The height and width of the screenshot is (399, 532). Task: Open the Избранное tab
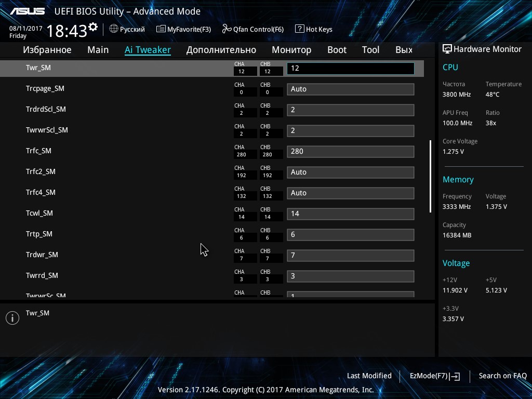point(47,50)
